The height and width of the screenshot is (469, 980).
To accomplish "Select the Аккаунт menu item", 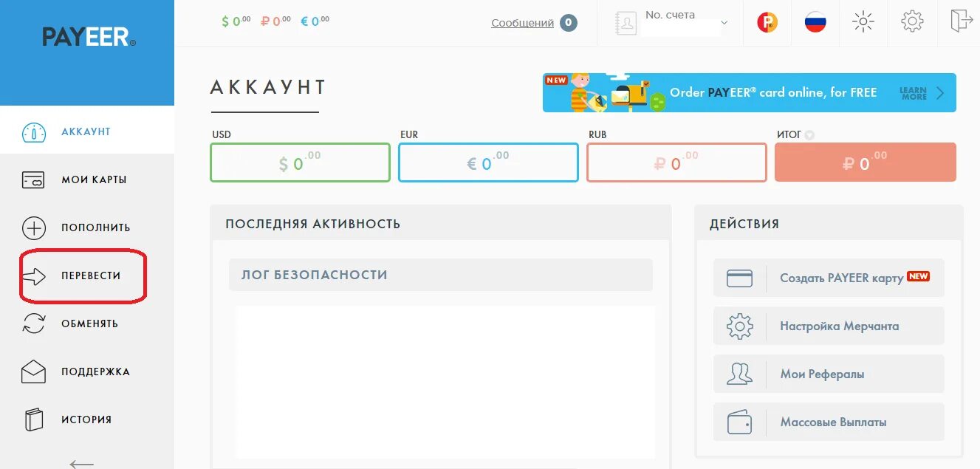I will point(87,131).
